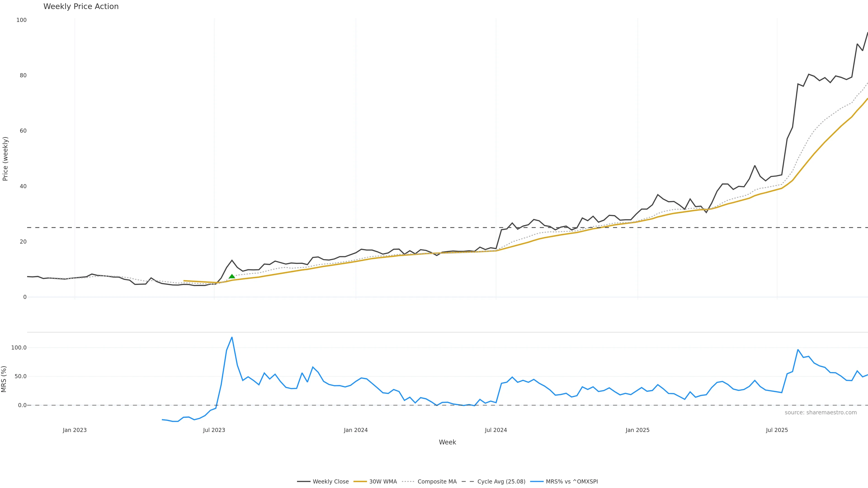Toggle Cycle Avg (25.08) legend label
The width and height of the screenshot is (868, 488).
tap(501, 482)
